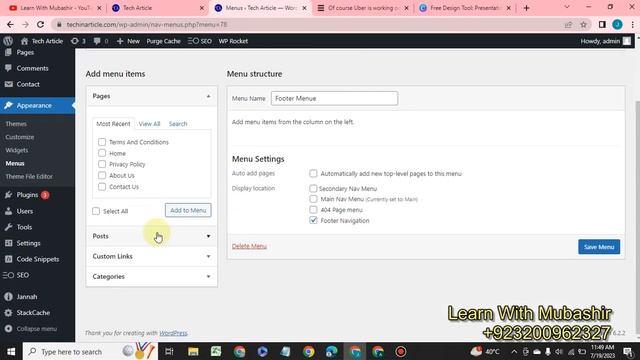This screenshot has height=360, width=640.
Task: Open the Tech Article site home icon
Action: pyautogui.click(x=24, y=41)
